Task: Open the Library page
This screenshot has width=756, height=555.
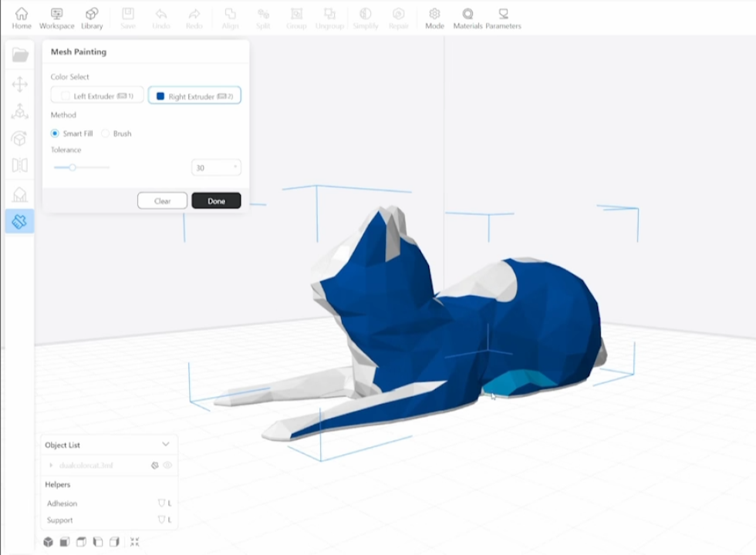Action: pyautogui.click(x=92, y=17)
